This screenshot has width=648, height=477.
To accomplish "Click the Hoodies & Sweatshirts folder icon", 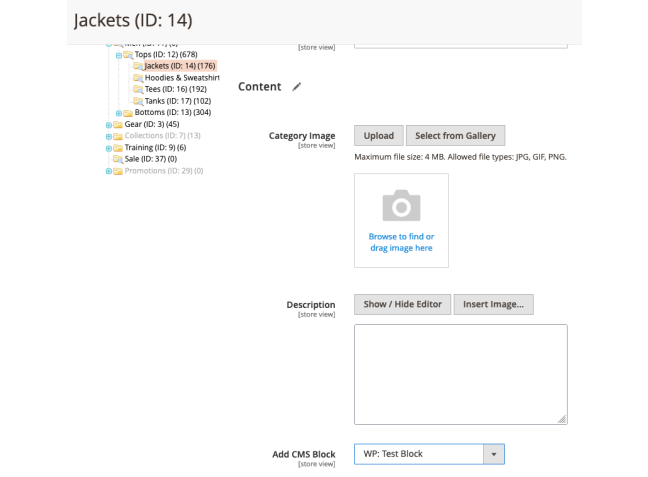I will (x=138, y=78).
